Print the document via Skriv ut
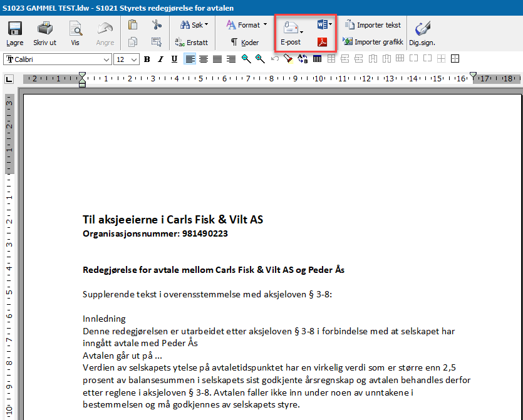 (x=44, y=33)
